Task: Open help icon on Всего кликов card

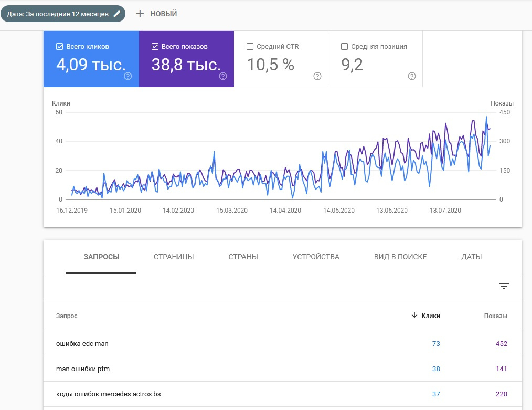Action: click(x=128, y=76)
